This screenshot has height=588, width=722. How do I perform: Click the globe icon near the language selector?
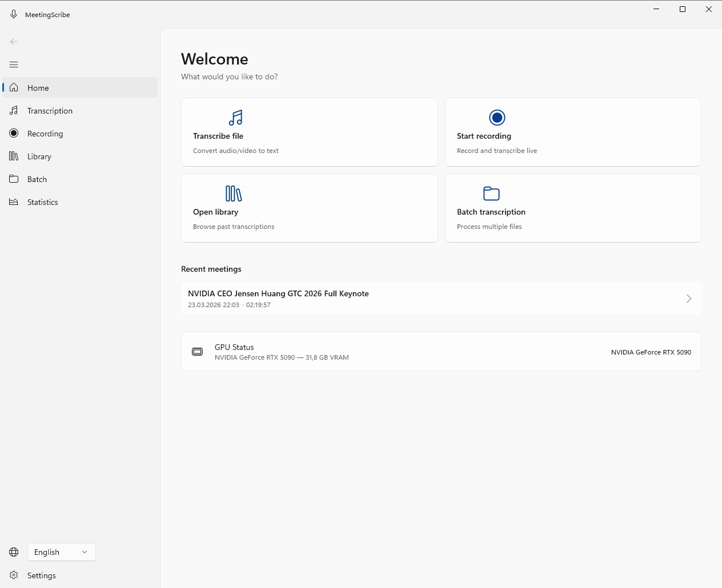(x=13, y=551)
